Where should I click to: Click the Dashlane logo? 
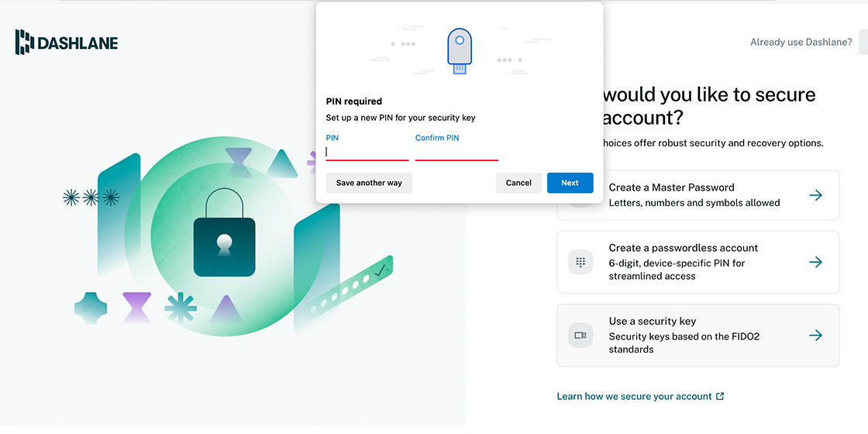pos(67,42)
